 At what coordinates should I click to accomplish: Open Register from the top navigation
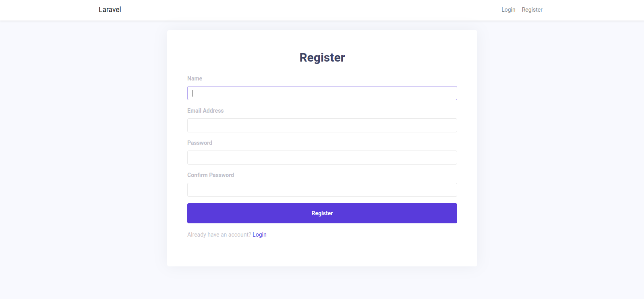(532, 10)
